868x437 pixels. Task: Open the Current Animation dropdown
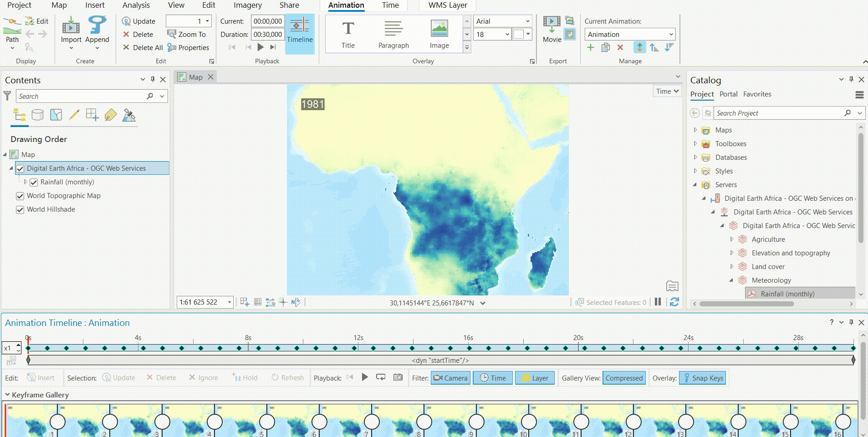(672, 34)
